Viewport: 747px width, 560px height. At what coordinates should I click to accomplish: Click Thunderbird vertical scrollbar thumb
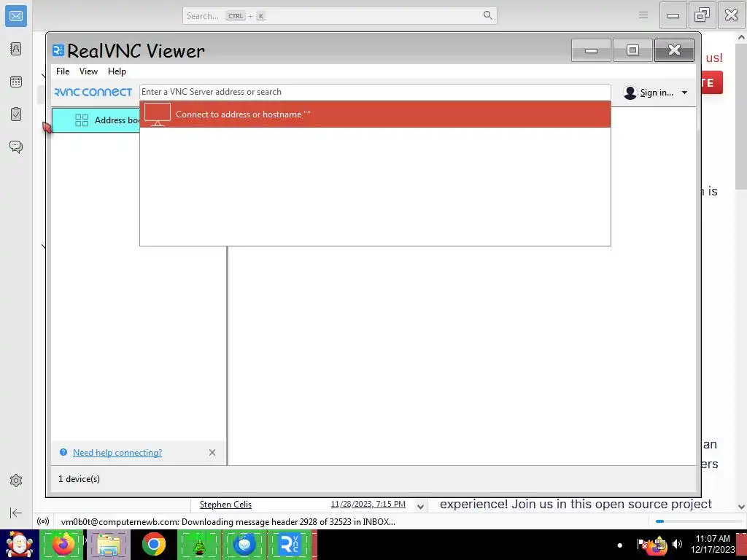[741, 118]
